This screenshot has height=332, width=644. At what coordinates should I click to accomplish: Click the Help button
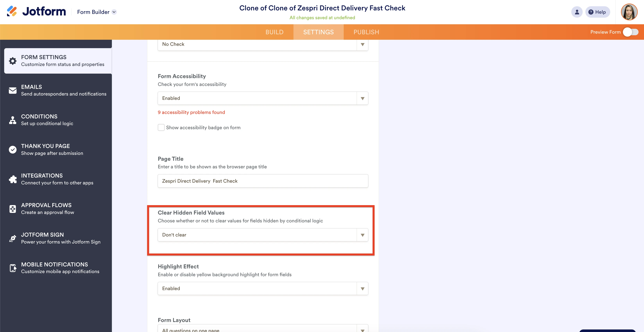pos(597,12)
